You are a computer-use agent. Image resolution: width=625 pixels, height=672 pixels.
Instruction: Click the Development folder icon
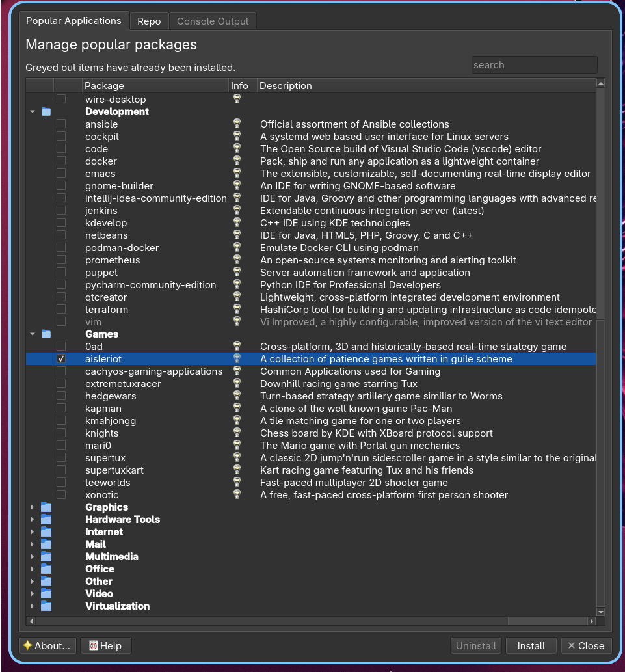pyautogui.click(x=46, y=111)
